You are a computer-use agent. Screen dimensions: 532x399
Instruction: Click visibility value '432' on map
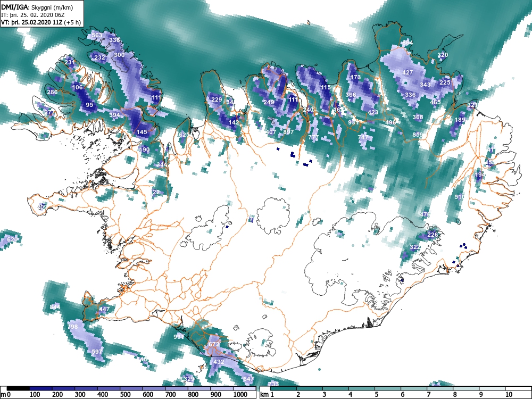[219, 362]
